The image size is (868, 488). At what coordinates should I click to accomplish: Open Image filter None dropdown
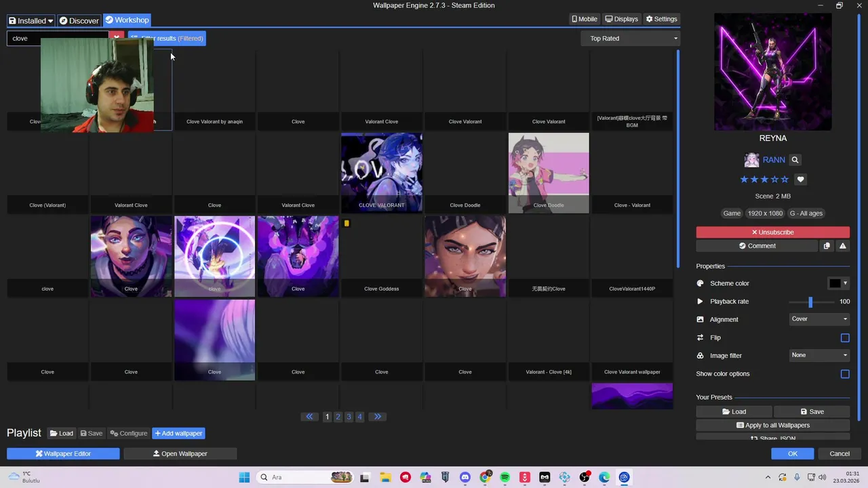(x=820, y=355)
